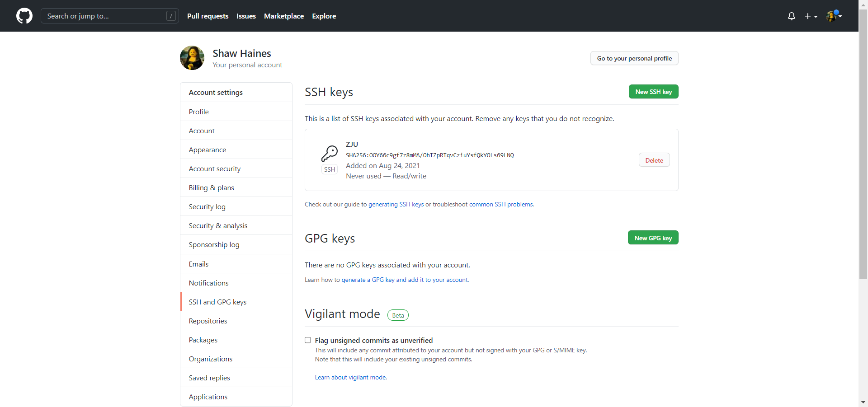The height and width of the screenshot is (407, 868).
Task: Click the SSH key icon for ZJU
Action: [330, 154]
